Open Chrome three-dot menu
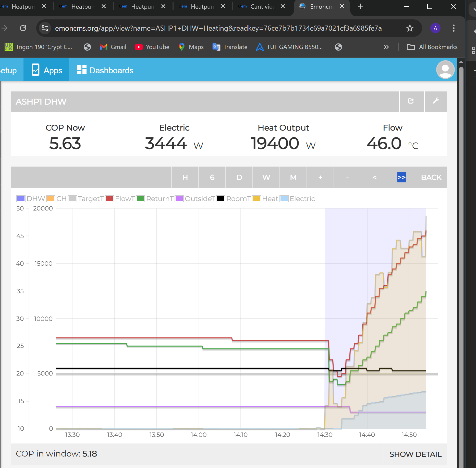 tap(454, 28)
